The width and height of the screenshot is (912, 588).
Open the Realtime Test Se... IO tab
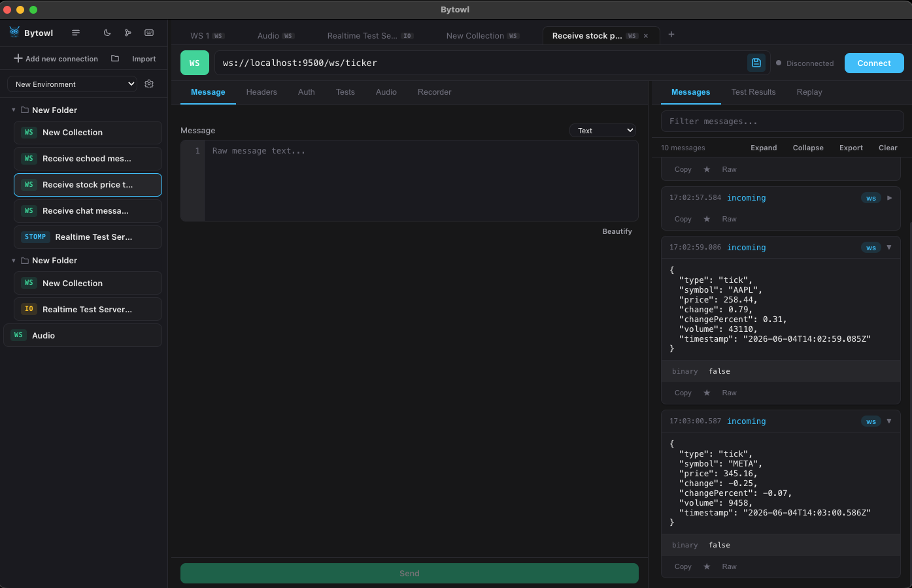point(370,36)
